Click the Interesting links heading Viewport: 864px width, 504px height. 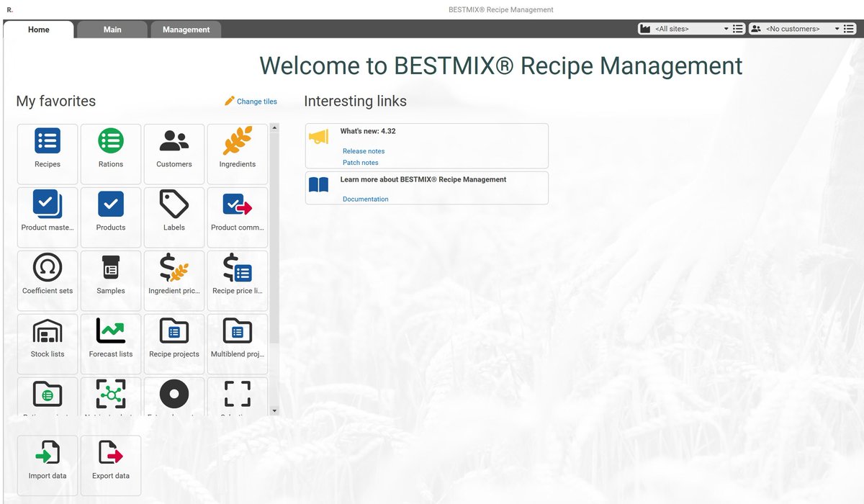click(x=356, y=102)
